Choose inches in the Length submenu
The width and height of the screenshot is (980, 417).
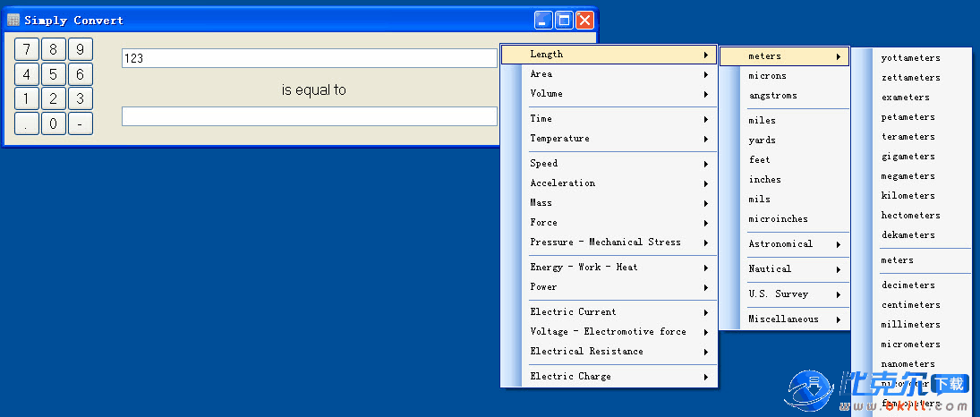(x=765, y=180)
